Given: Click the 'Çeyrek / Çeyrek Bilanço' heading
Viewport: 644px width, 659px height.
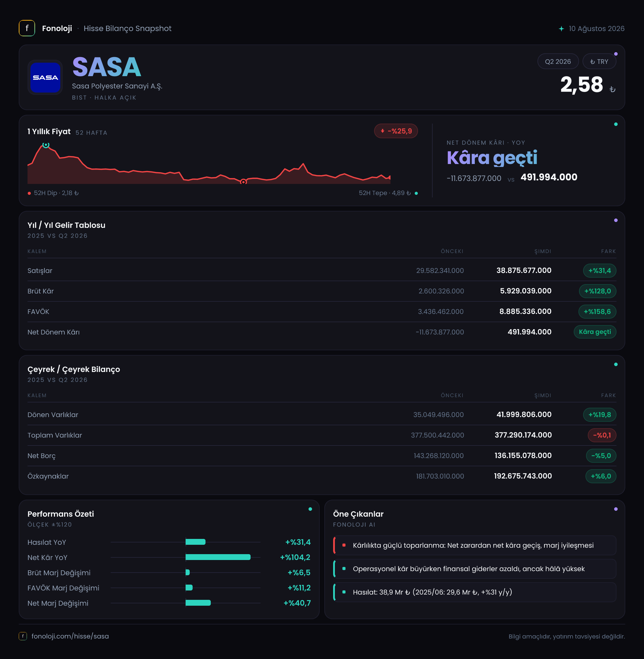Looking at the screenshot, I should point(74,370).
